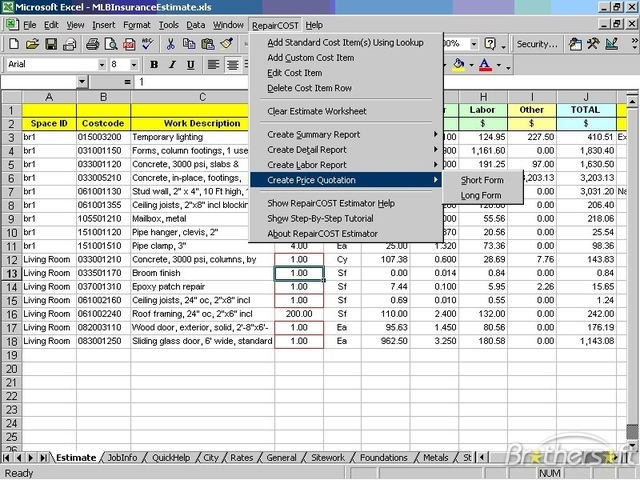Activate the Format Painter brush icon
The height and width of the screenshot is (480, 640).
227,44
